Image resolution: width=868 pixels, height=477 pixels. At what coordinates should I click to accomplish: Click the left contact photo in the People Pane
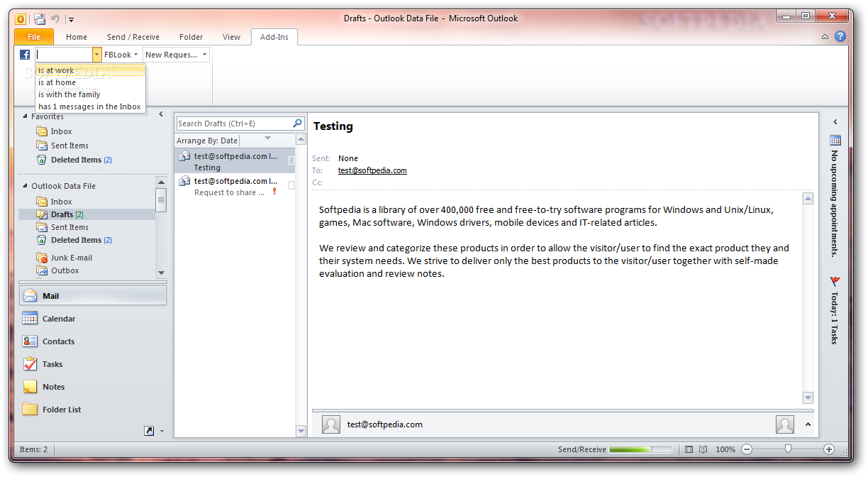click(x=331, y=424)
